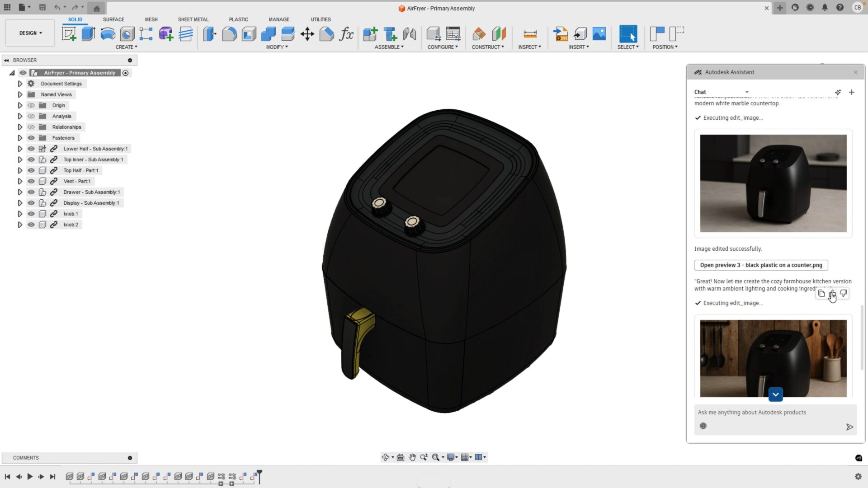Open Change Parameters with the fx icon
The width and height of the screenshot is (868, 488).
(x=347, y=34)
